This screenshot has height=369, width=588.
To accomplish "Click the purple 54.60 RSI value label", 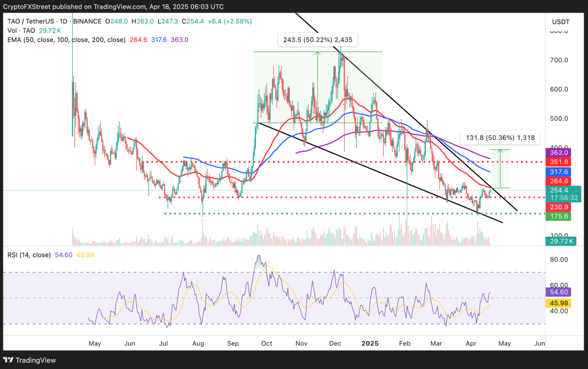I will pos(560,292).
